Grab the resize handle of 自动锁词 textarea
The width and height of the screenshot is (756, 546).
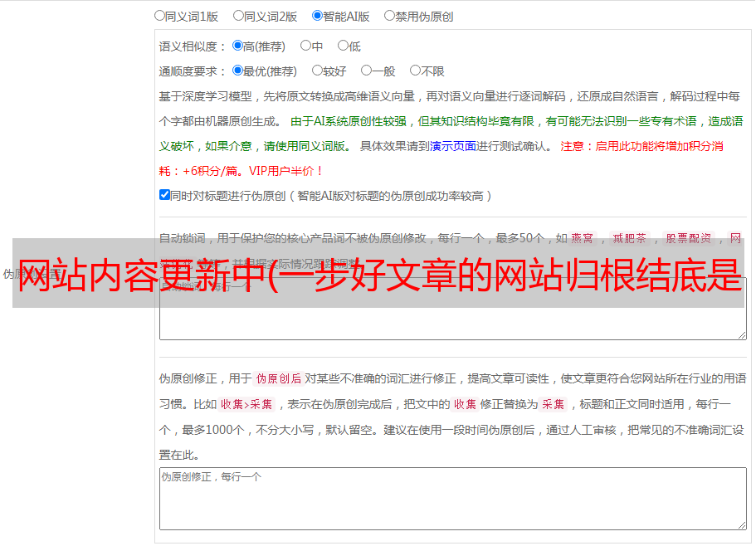click(742, 335)
